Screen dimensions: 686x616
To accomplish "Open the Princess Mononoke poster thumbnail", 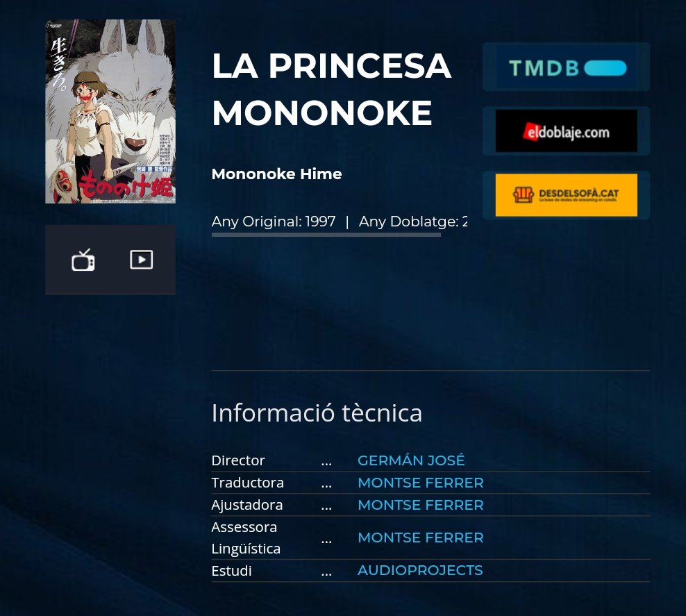I will coord(110,112).
